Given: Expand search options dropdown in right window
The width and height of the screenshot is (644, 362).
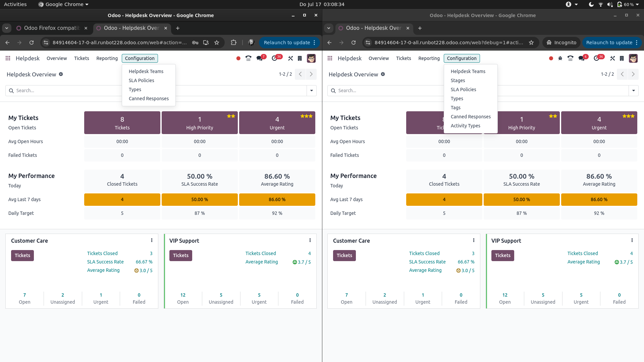Looking at the screenshot, I should [634, 90].
